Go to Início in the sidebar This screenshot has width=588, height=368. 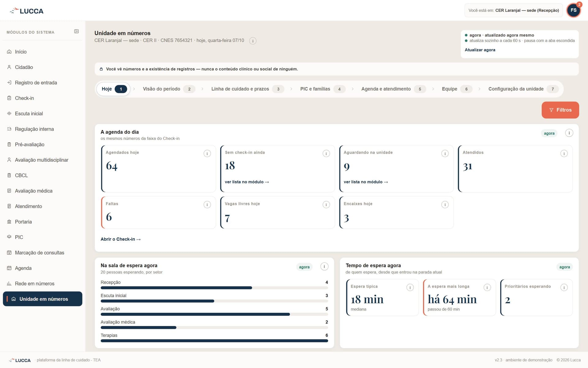click(x=43, y=52)
